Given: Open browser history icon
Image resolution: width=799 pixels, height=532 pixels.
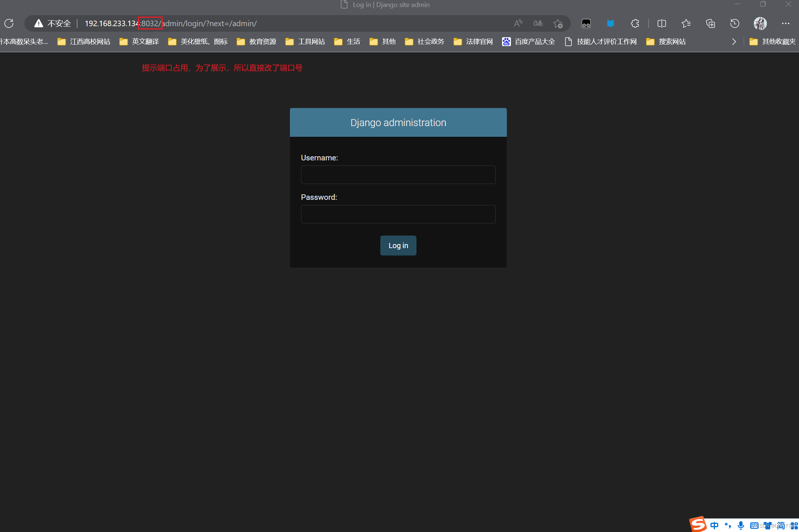Looking at the screenshot, I should tap(735, 24).
